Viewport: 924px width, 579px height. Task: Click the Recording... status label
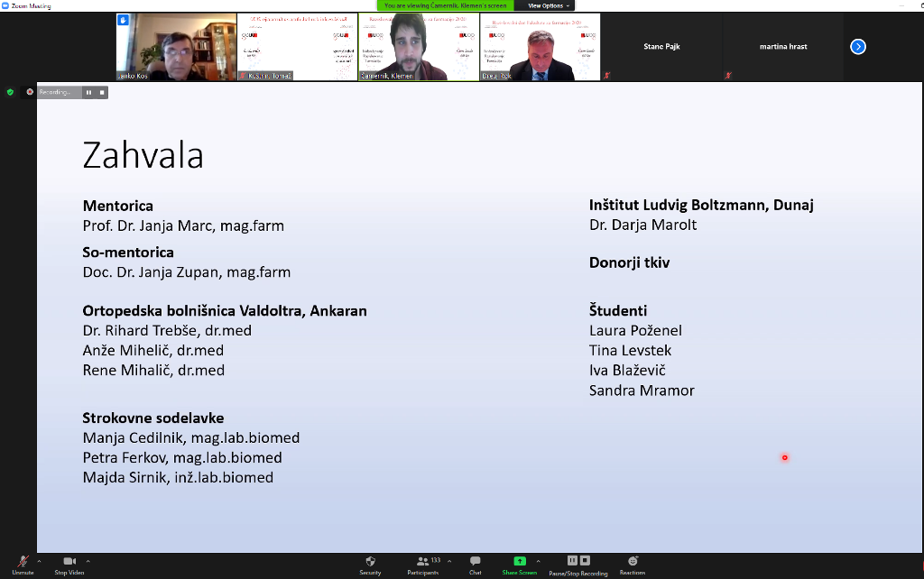55,93
